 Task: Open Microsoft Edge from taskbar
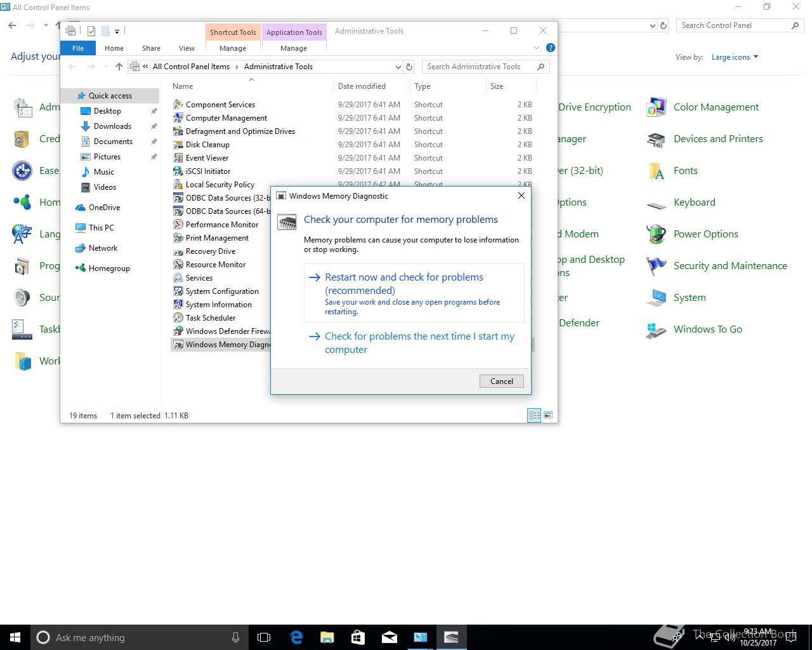pyautogui.click(x=296, y=637)
